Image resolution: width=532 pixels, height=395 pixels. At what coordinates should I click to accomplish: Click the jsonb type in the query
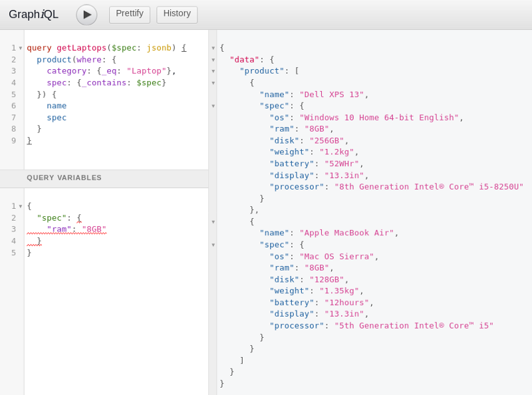click(159, 48)
